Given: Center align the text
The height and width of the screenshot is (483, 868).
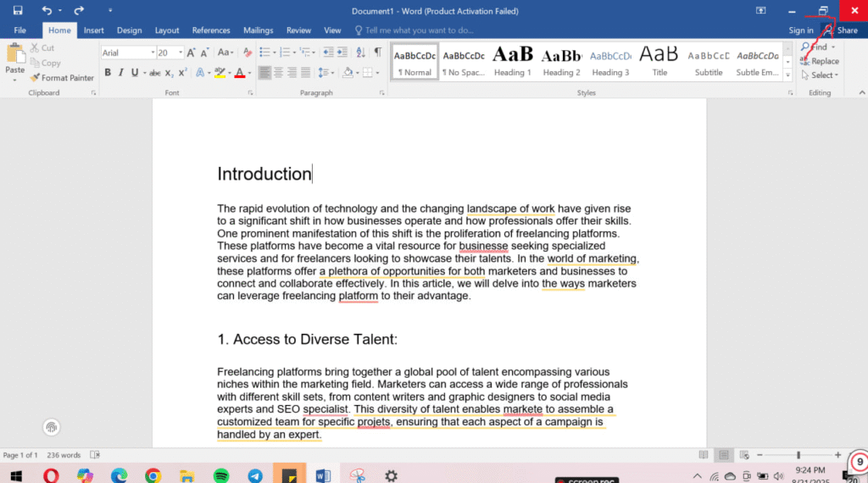Looking at the screenshot, I should click(279, 73).
